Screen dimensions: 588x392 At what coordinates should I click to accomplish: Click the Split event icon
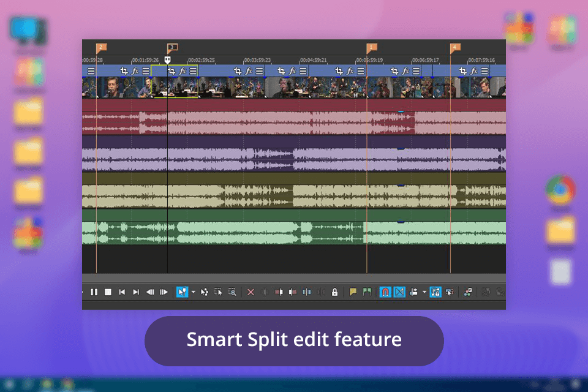pyautogui.click(x=307, y=292)
